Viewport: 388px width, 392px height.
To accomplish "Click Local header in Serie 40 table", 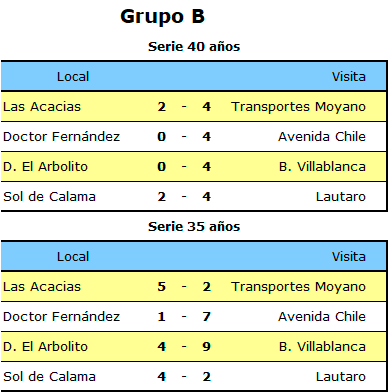I will [x=73, y=77].
